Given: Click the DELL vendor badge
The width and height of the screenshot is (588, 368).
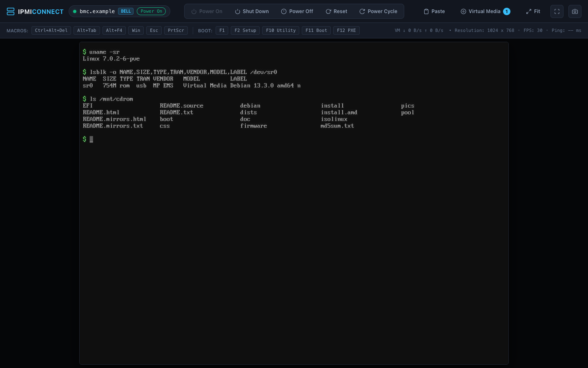Looking at the screenshot, I should click(126, 11).
